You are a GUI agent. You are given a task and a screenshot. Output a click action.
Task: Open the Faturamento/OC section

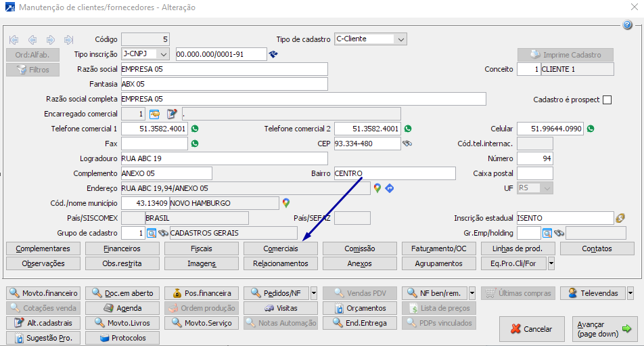438,248
